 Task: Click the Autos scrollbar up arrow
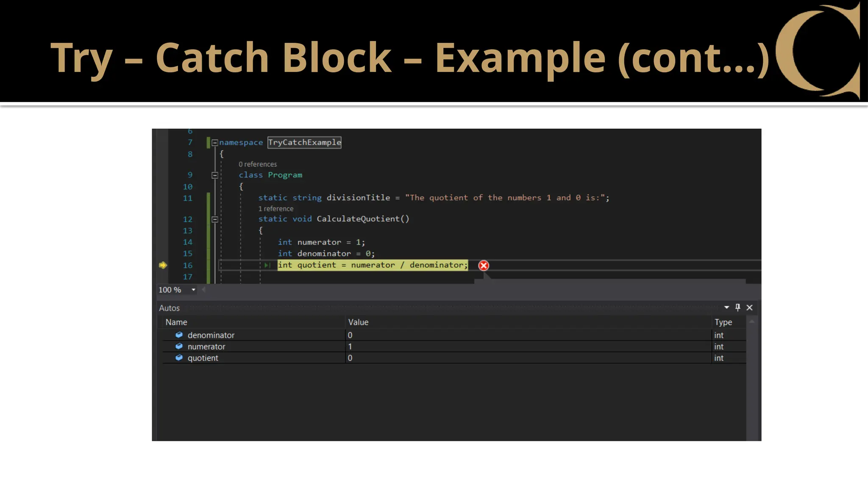(752, 322)
